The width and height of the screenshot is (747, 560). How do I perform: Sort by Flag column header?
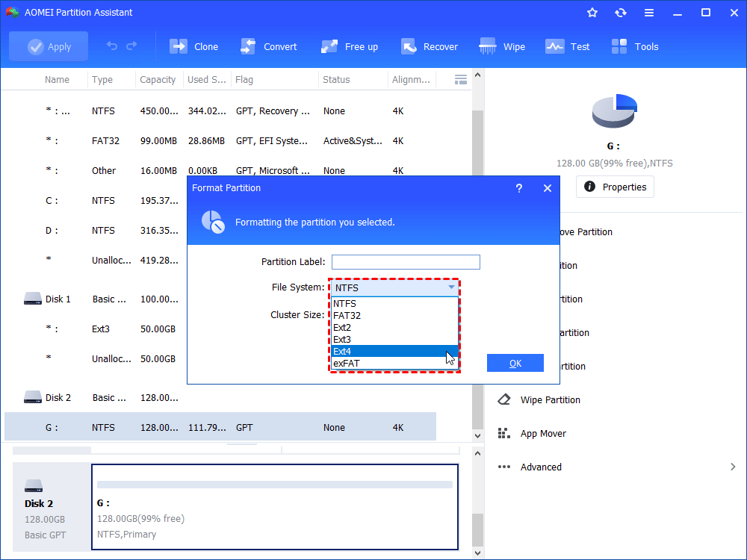[x=244, y=80]
